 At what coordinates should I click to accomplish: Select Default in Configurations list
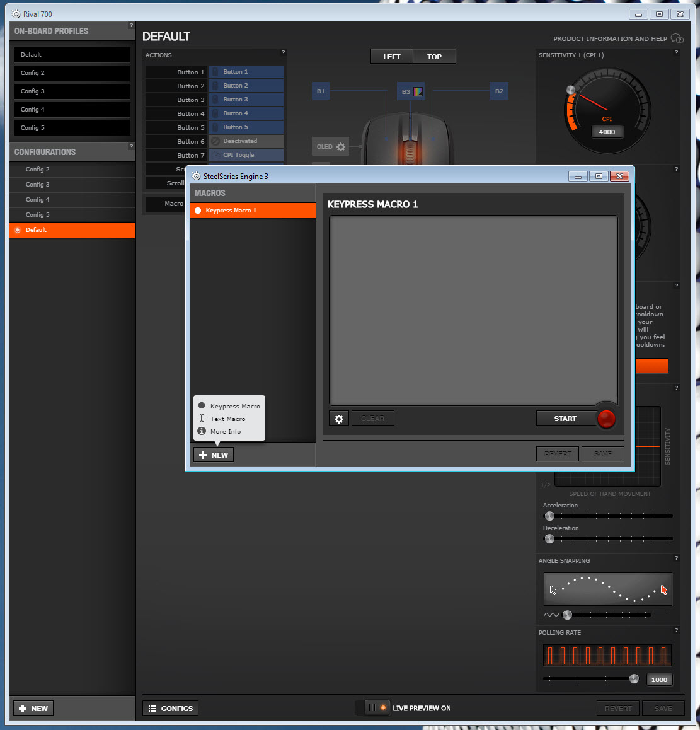point(72,230)
